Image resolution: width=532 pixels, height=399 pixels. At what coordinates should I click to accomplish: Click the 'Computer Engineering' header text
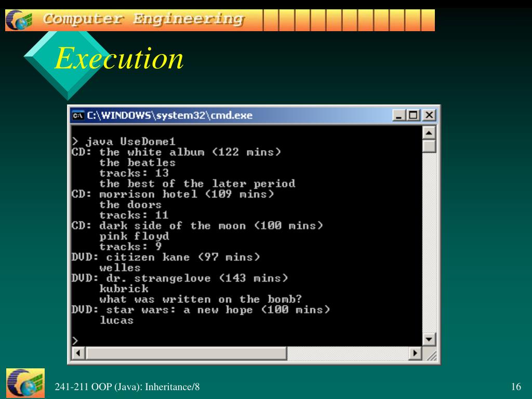pyautogui.click(x=143, y=19)
